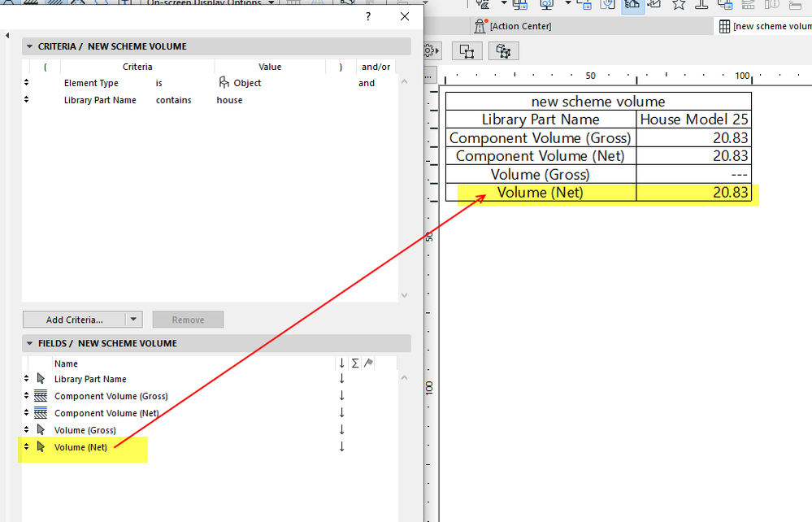This screenshot has height=522, width=812.
Task: Toggle the 'and' operator on Element Type row
Action: [x=366, y=83]
